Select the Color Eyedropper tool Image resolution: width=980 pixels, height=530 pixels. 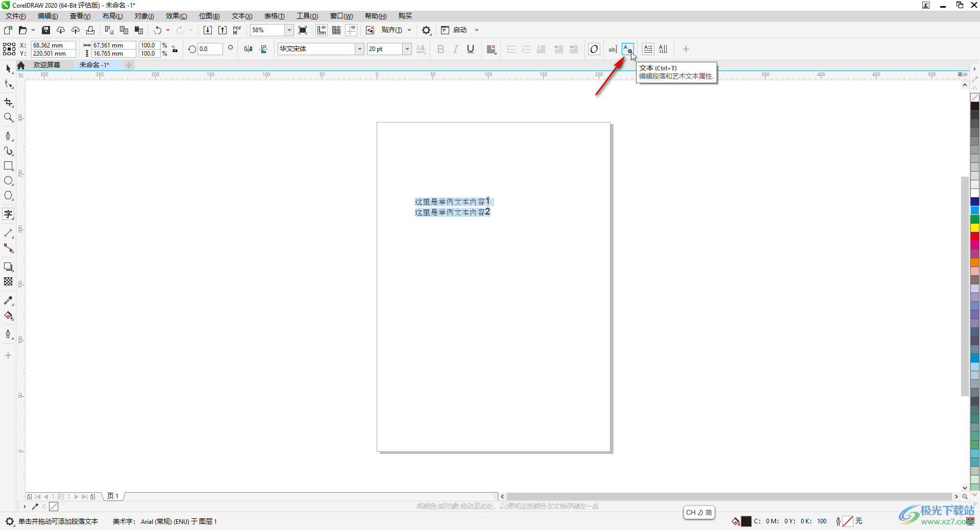pos(8,301)
